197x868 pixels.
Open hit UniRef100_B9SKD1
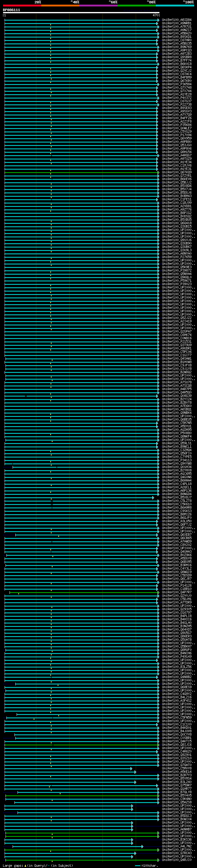coord(177,37)
